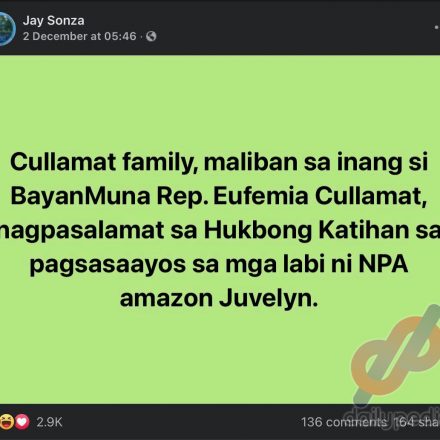Open the 136 comments link
The height and width of the screenshot is (440, 440).
coord(344,422)
